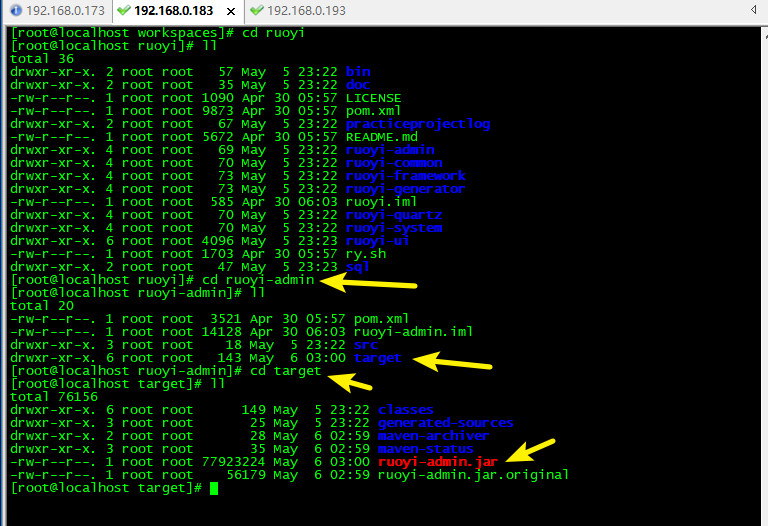This screenshot has height=526, width=768.
Task: Select the 192.168.0.183 session tab
Action: [173, 11]
